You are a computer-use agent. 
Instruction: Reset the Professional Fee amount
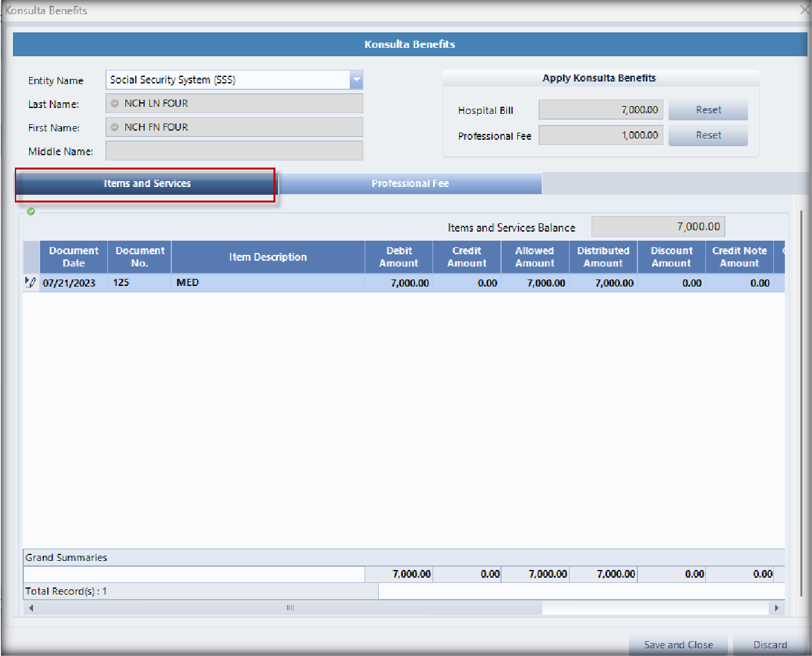click(708, 135)
